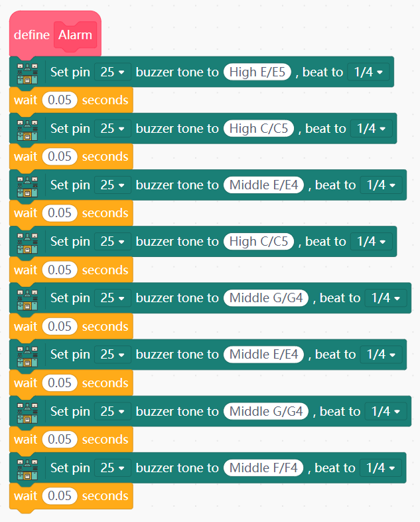Click board icon on first Middle E/E4 block
420x522 pixels.
click(x=27, y=185)
